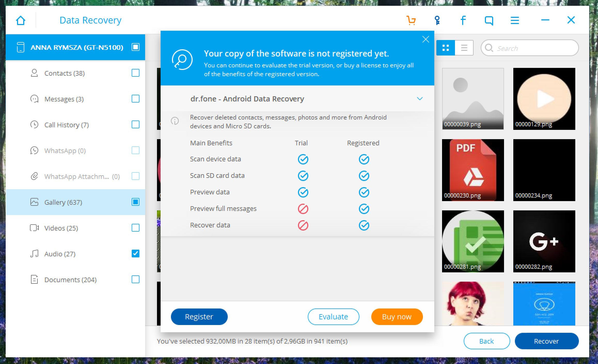The height and width of the screenshot is (364, 598).
Task: Open the red-haired woman photo thumbnail
Action: point(473,304)
